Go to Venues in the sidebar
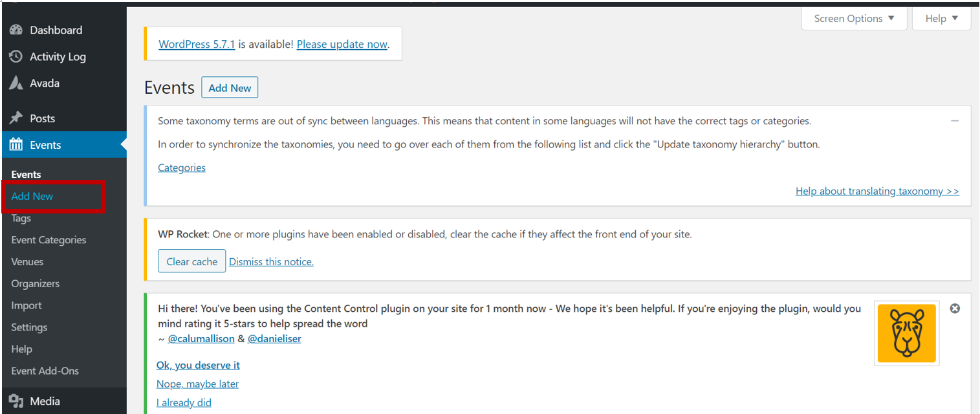This screenshot has width=980, height=414. pyautogui.click(x=27, y=262)
